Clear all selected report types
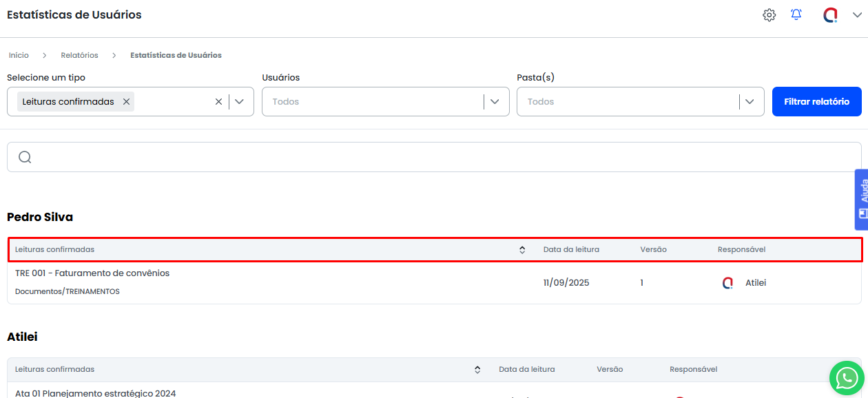Viewport: 868px width, 398px height. pyautogui.click(x=218, y=101)
